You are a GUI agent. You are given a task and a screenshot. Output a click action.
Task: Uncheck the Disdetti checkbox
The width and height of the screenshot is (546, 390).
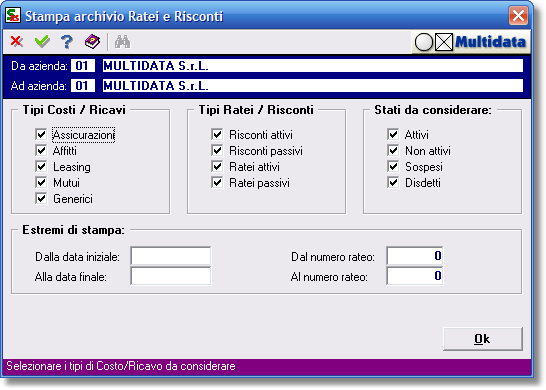click(393, 182)
